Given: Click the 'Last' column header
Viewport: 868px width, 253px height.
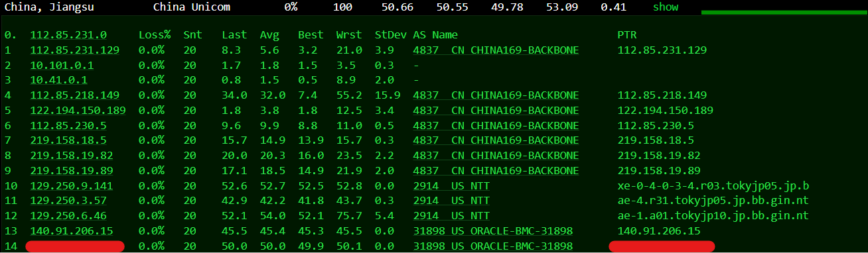Looking at the screenshot, I should click(x=234, y=34).
